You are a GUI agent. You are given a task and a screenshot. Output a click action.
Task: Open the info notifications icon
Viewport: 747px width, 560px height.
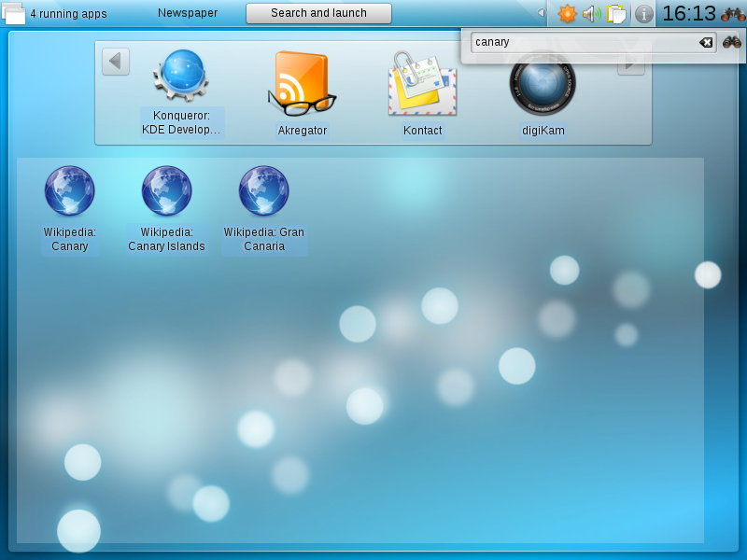pos(643,14)
